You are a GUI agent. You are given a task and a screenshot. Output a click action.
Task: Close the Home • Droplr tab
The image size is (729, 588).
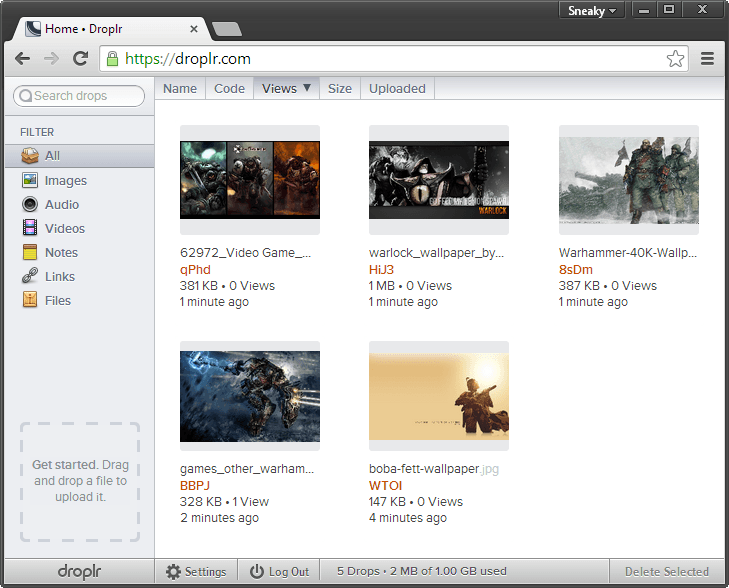(x=194, y=29)
